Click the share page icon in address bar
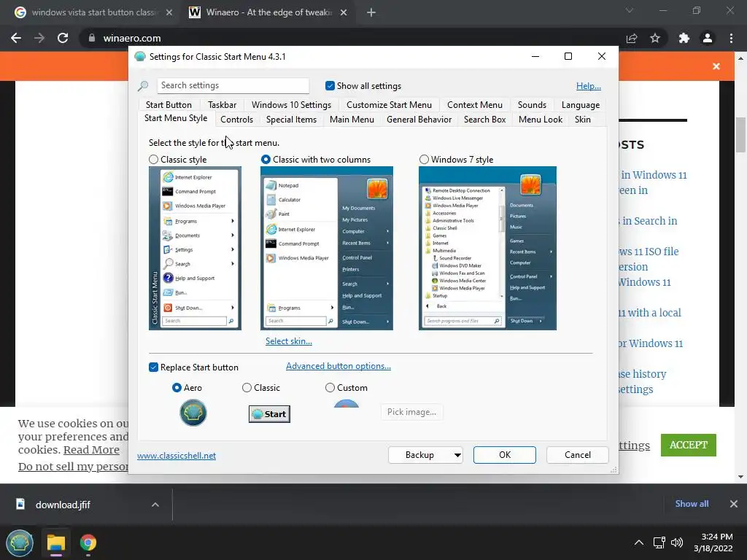Image resolution: width=747 pixels, height=560 pixels. point(632,38)
